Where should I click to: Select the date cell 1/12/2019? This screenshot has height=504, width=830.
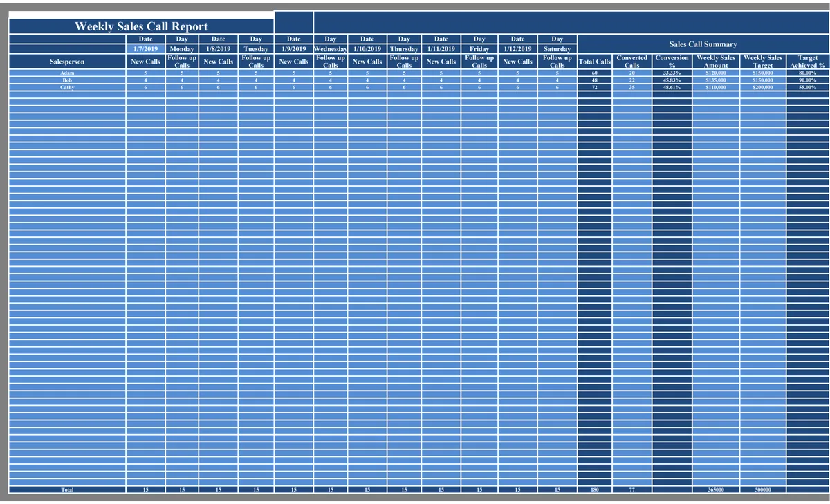517,49
